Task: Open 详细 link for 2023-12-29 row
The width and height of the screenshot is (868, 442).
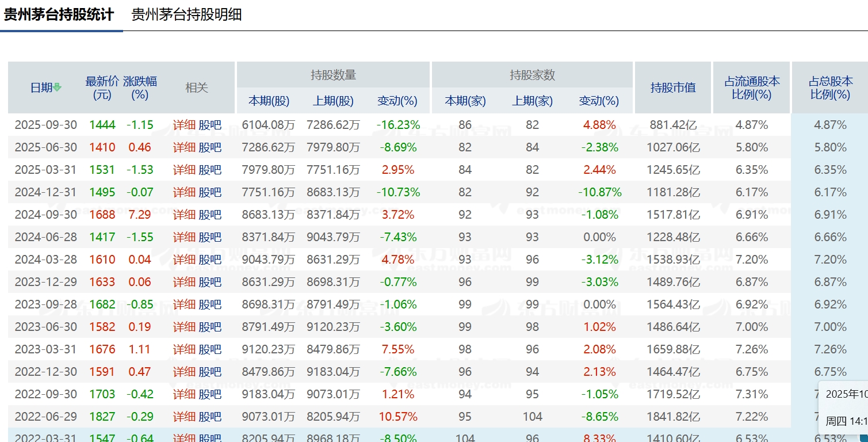Action: tap(184, 282)
